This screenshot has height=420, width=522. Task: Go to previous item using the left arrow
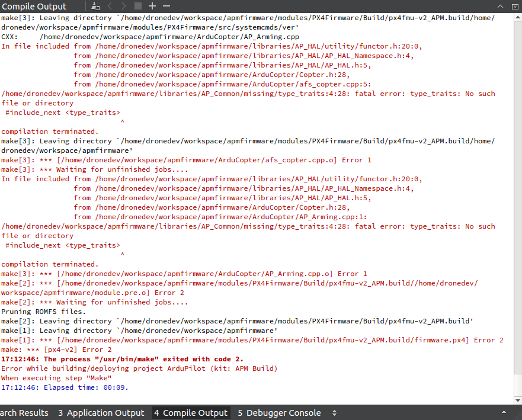110,6
